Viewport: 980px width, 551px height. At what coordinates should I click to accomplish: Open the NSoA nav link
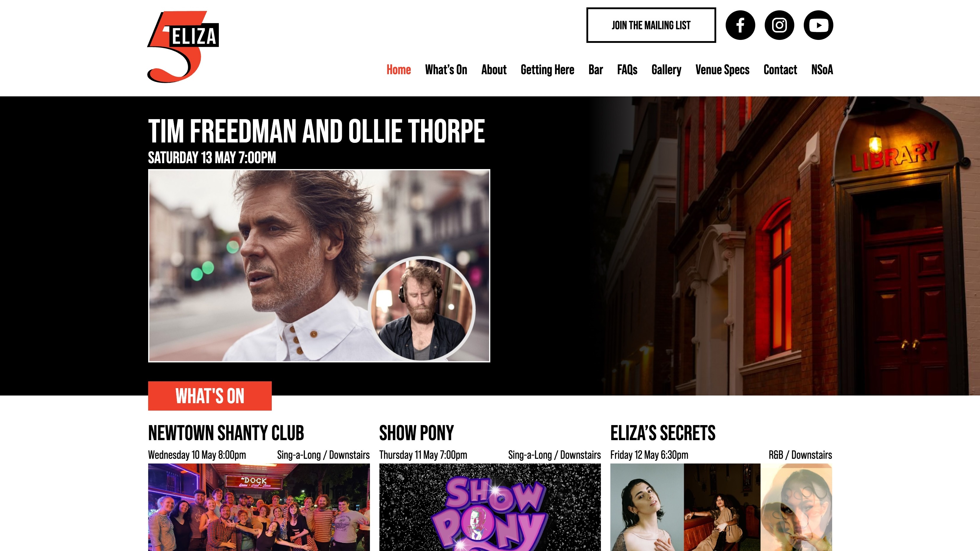pyautogui.click(x=822, y=69)
